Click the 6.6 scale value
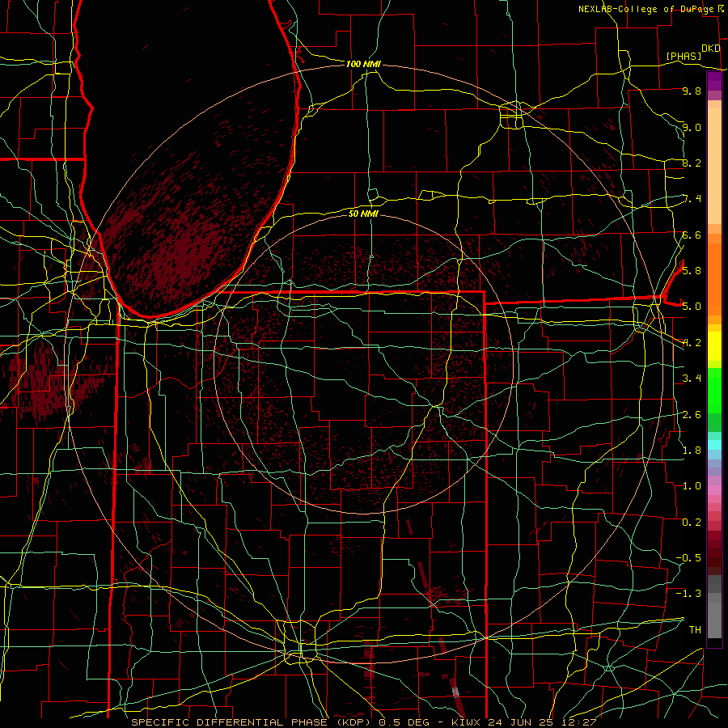Image resolution: width=728 pixels, height=728 pixels. tap(692, 235)
